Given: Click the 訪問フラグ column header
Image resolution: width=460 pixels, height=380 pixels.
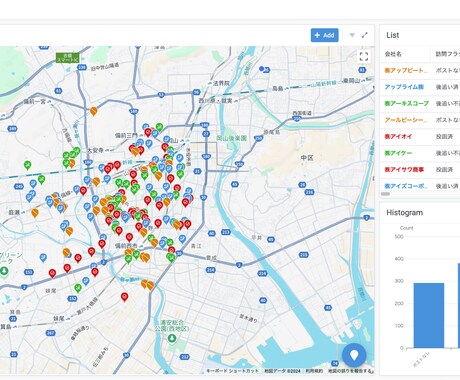Looking at the screenshot, I should point(447,54).
